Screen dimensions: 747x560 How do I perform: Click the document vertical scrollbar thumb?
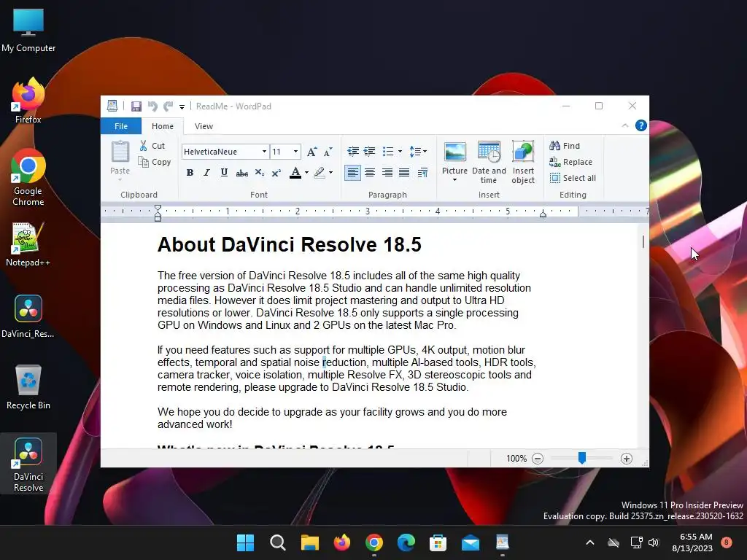[x=643, y=242]
